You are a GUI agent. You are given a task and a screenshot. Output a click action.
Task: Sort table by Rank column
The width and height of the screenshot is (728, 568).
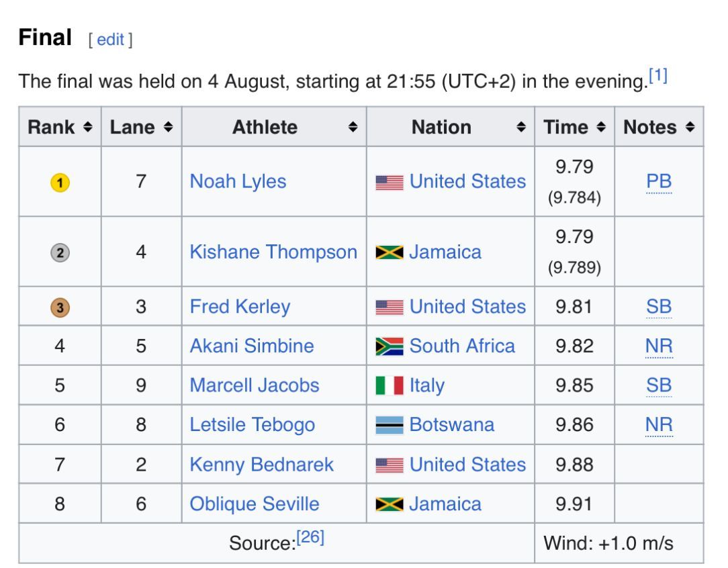point(87,127)
